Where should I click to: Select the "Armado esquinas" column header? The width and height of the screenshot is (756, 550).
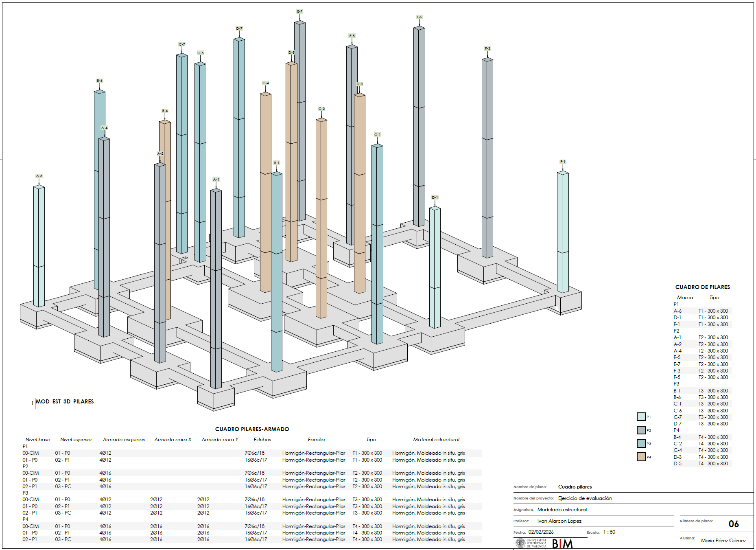tap(124, 440)
